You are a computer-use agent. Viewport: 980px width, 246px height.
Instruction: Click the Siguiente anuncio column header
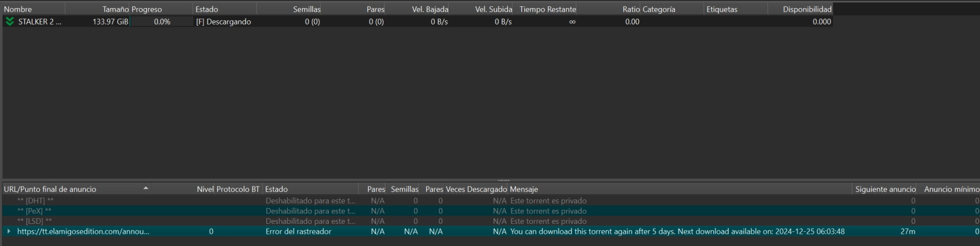pos(885,189)
